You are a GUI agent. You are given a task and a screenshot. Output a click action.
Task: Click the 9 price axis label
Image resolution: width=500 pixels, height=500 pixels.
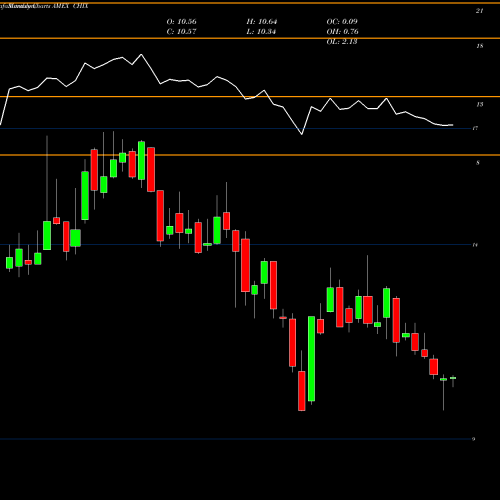(473, 439)
